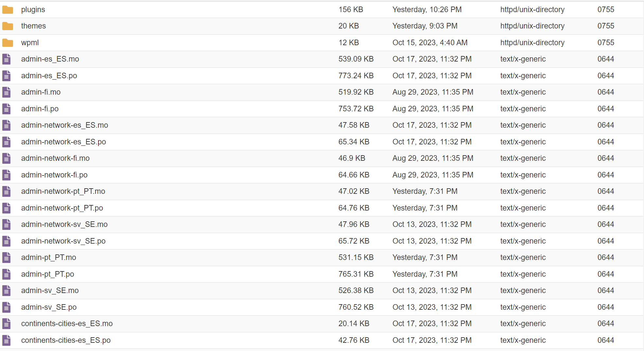This screenshot has width=644, height=351.
Task: Click the wpml folder icon
Action: click(x=8, y=43)
